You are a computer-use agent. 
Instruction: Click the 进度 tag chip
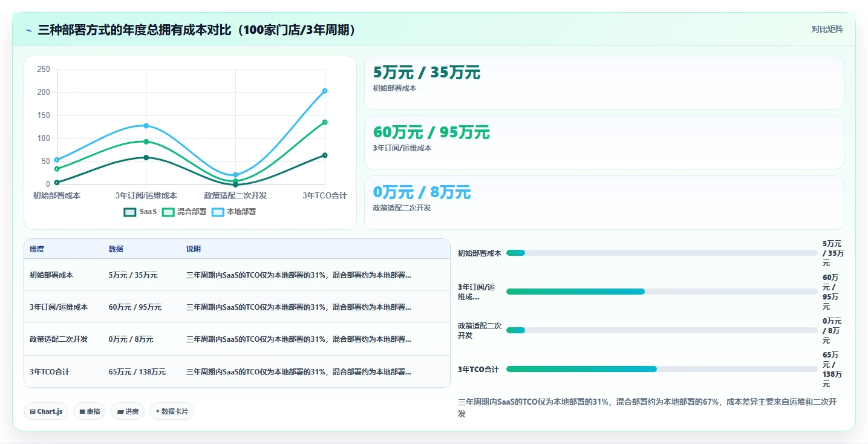[128, 411]
